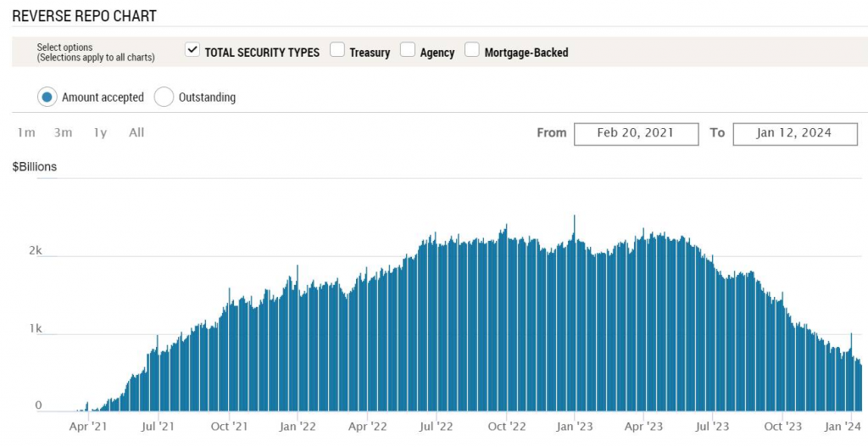
Task: Click the REVERSE REPO CHART heading
Action: [84, 16]
